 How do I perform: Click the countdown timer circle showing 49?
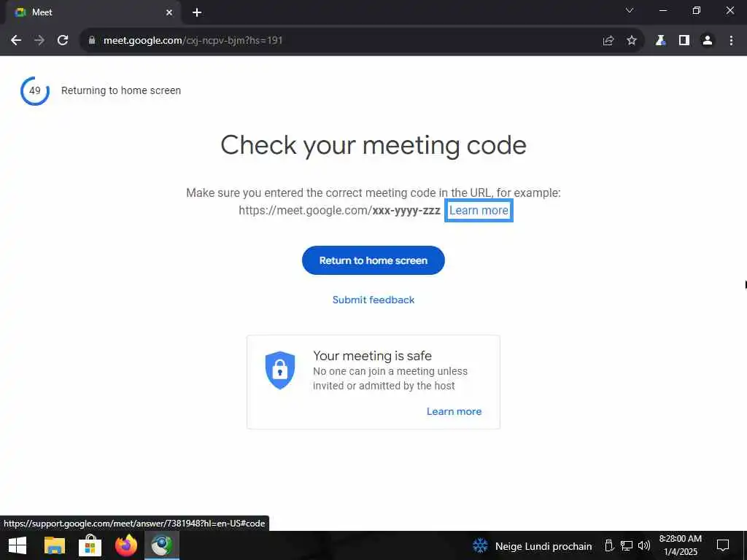(x=35, y=90)
